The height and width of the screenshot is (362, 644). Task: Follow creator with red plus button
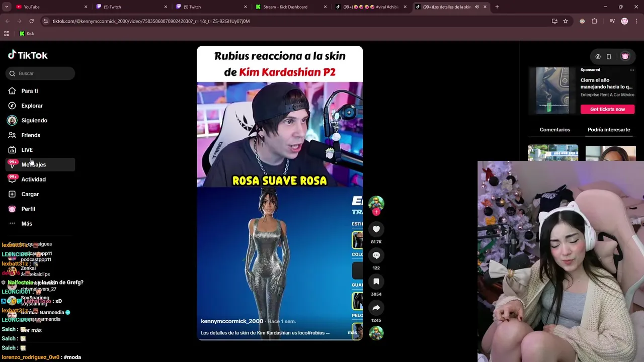[376, 212]
